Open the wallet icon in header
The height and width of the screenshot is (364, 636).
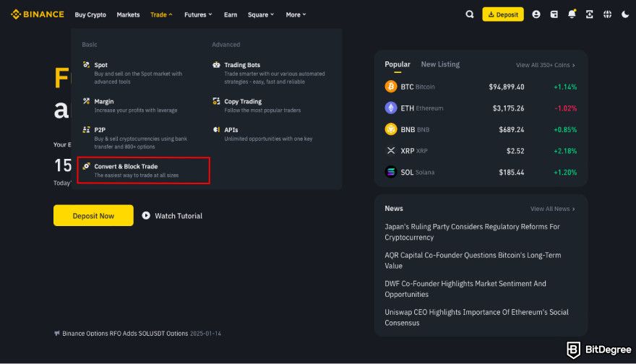(554, 14)
